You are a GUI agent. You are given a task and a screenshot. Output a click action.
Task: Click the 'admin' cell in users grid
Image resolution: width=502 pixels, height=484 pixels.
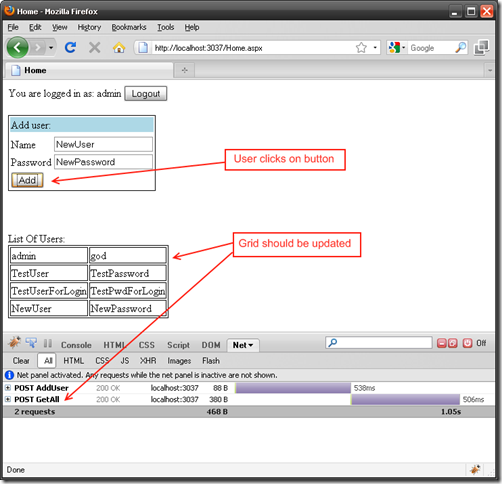click(49, 256)
